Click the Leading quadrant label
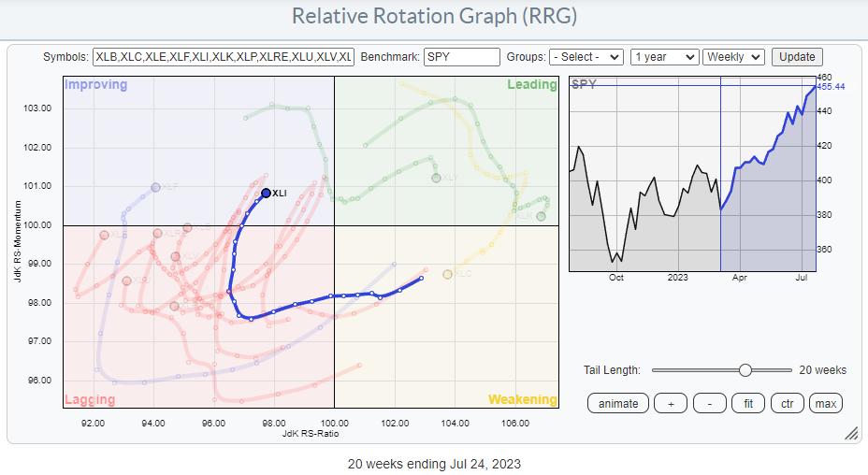868x475 pixels. pyautogui.click(x=531, y=85)
